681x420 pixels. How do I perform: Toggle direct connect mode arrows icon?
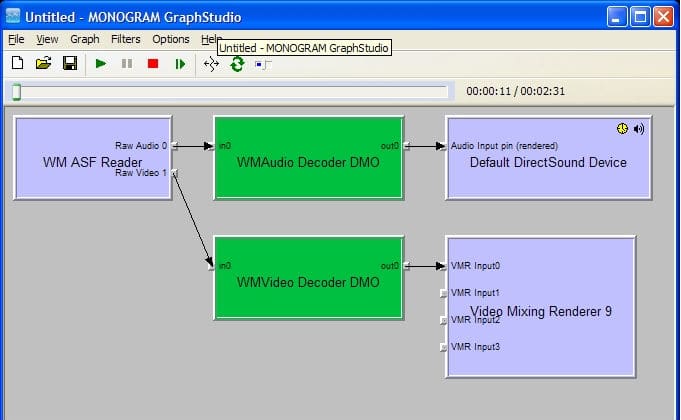pyautogui.click(x=212, y=64)
